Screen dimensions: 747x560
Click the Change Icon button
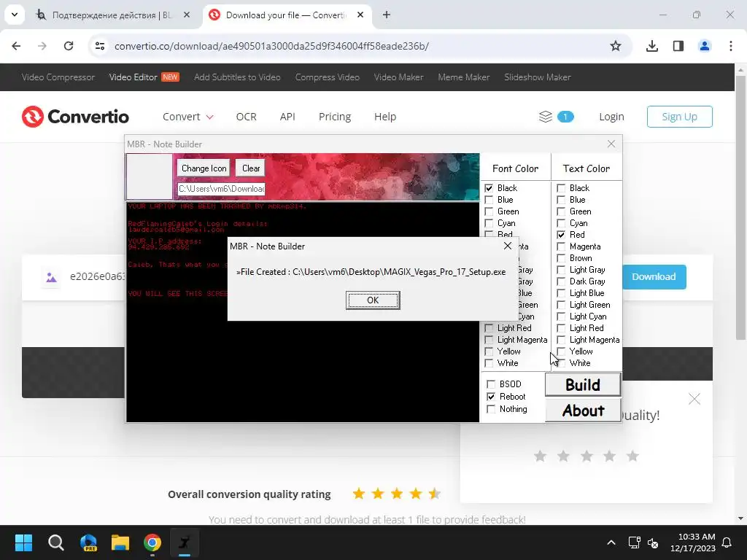point(204,168)
